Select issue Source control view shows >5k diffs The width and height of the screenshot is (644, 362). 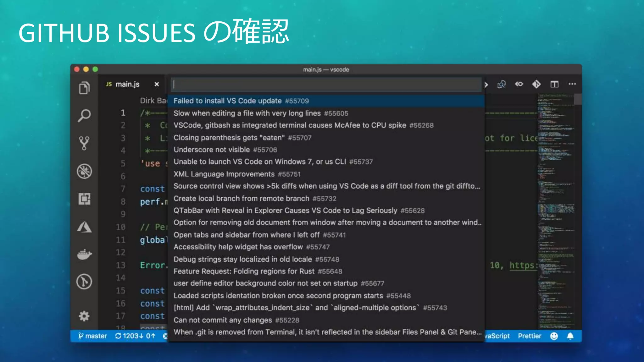tap(326, 186)
